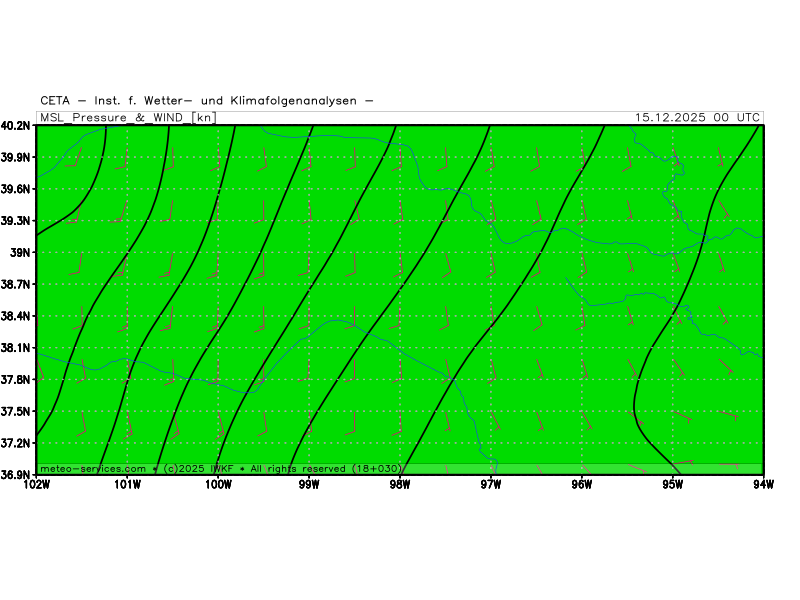
Task: Click the 95W longitude tick label
Action: click(x=673, y=486)
